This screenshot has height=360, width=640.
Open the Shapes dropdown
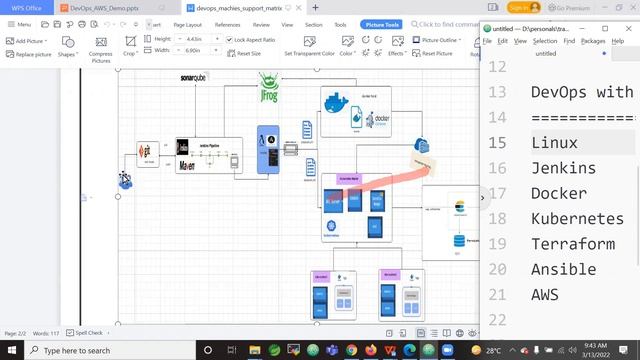[68, 47]
